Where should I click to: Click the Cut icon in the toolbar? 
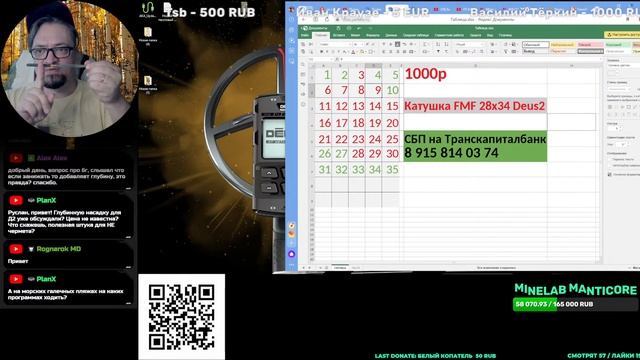click(311, 44)
